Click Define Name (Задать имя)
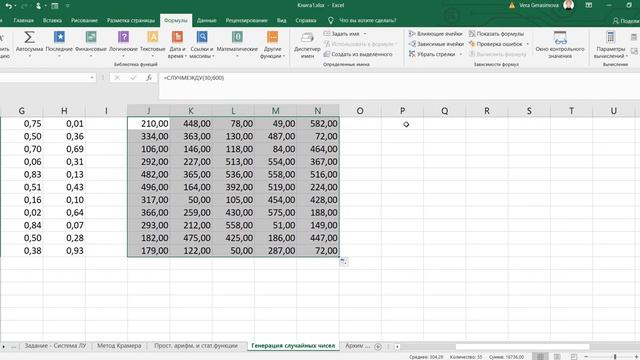The width and height of the screenshot is (640, 360). coord(342,34)
